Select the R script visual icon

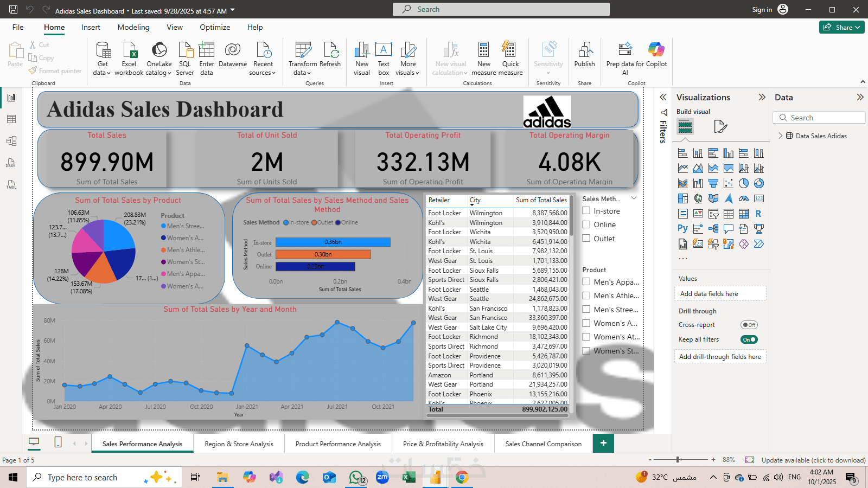coord(758,214)
